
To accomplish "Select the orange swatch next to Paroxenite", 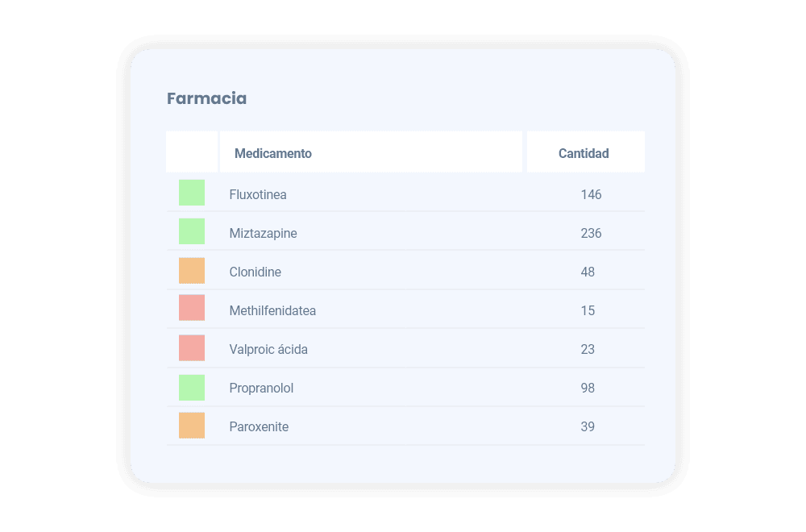I will point(192,426).
